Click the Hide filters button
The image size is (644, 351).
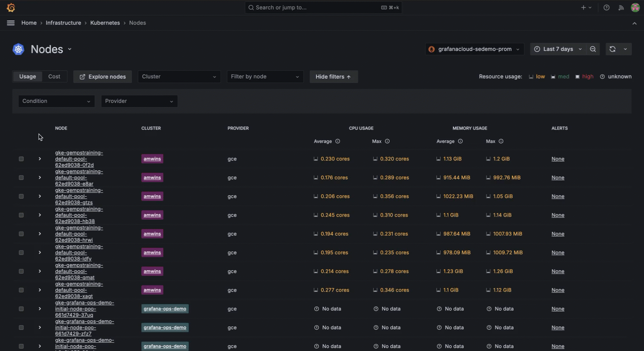click(333, 77)
